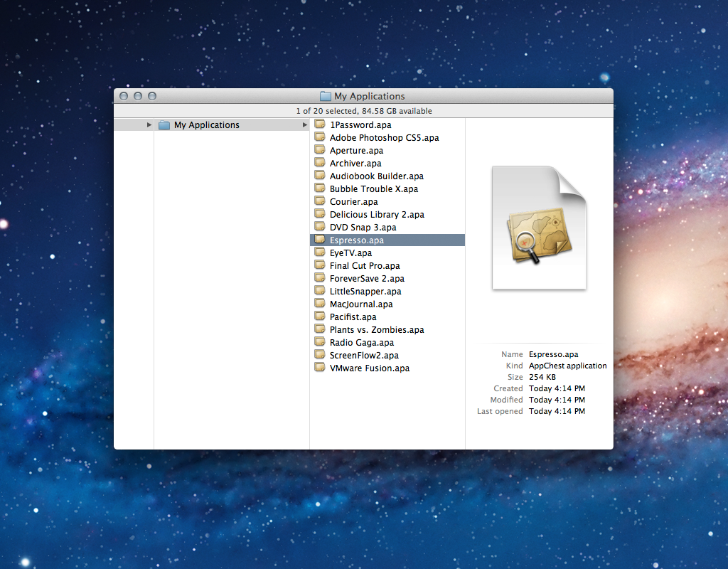Select the ScreenFlow2.apa file name
Image resolution: width=728 pixels, height=569 pixels.
pyautogui.click(x=364, y=356)
